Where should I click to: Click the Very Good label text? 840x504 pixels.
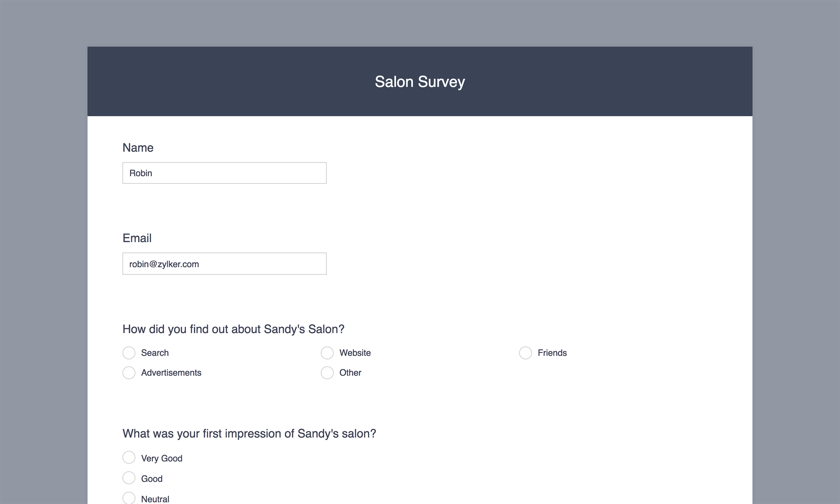(162, 458)
